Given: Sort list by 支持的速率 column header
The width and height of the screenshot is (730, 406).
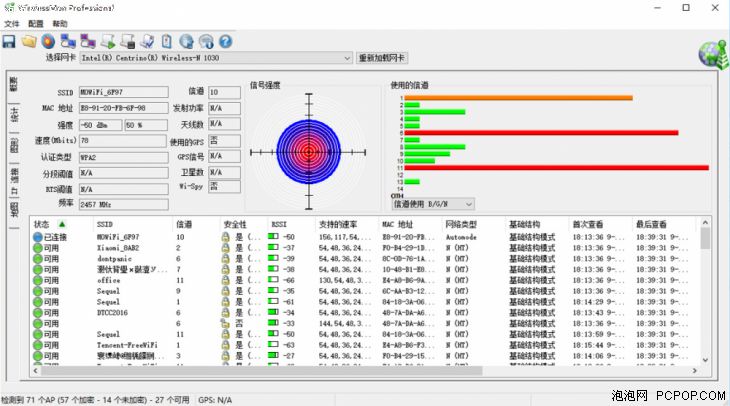Looking at the screenshot, I should (347, 224).
